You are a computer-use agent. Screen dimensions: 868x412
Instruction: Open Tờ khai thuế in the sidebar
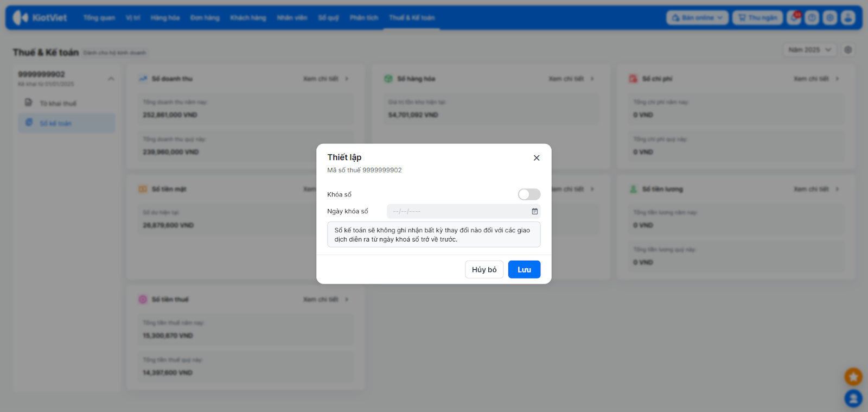[x=66, y=103]
